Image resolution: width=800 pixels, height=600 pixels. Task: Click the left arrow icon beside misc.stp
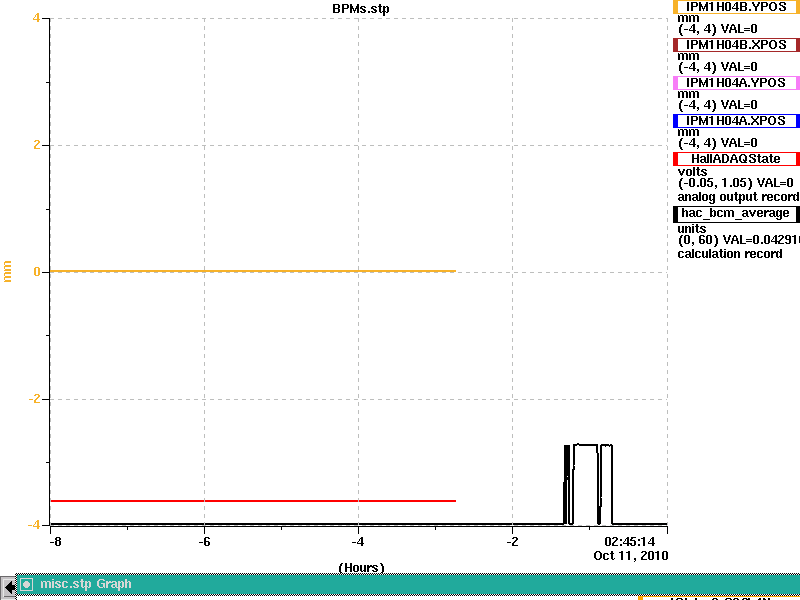[x=8, y=587]
